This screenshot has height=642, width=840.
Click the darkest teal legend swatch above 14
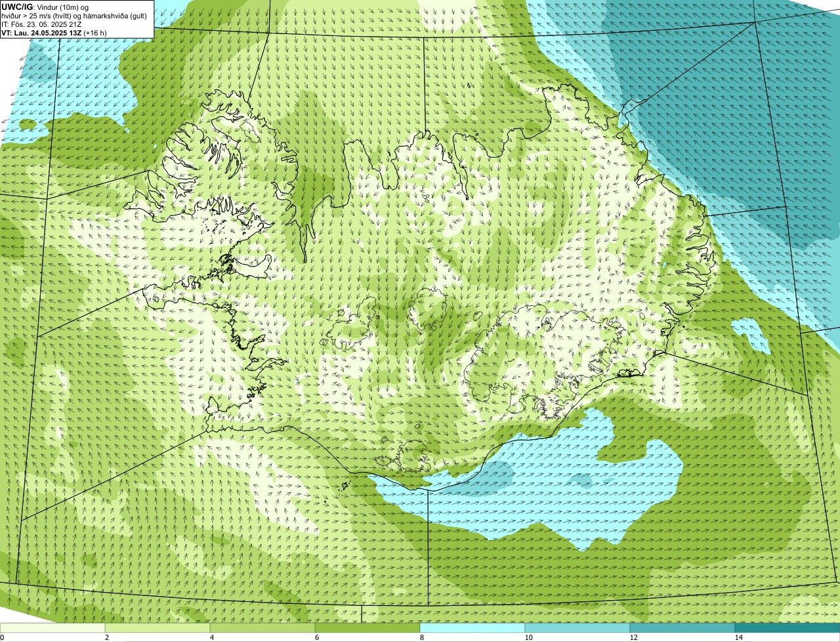pyautogui.click(x=787, y=628)
